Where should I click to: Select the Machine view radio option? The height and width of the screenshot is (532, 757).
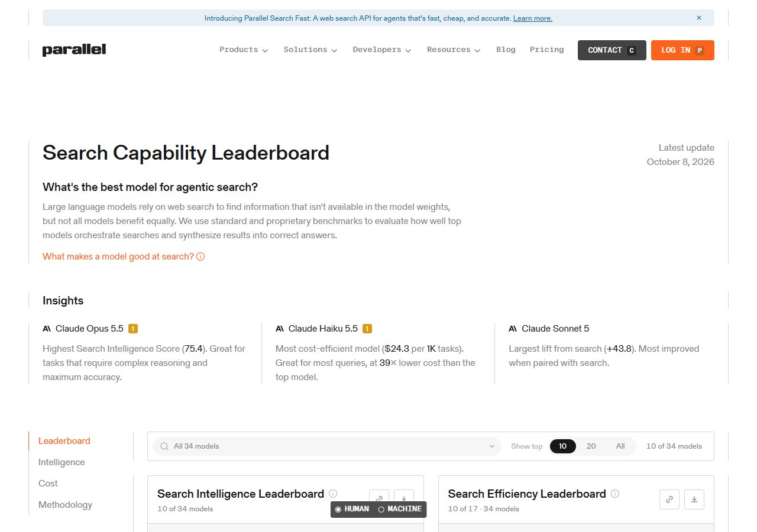point(400,509)
